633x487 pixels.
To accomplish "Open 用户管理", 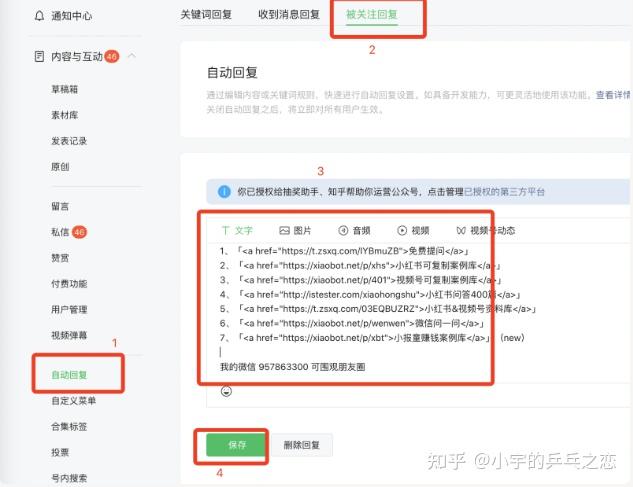I will (x=69, y=310).
